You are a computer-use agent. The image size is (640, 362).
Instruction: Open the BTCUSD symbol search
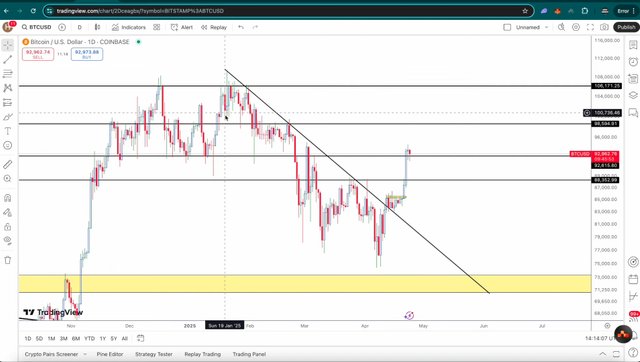[x=37, y=27]
